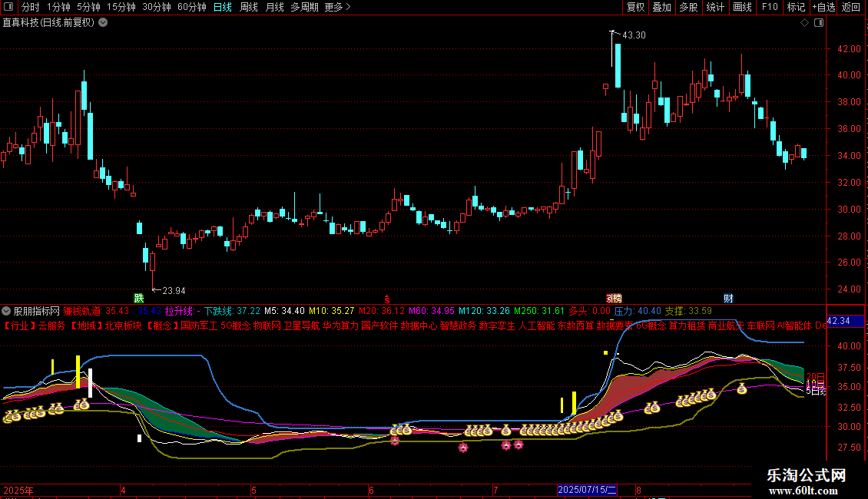Click the 支撑: 33.59 indicator value

point(688,311)
